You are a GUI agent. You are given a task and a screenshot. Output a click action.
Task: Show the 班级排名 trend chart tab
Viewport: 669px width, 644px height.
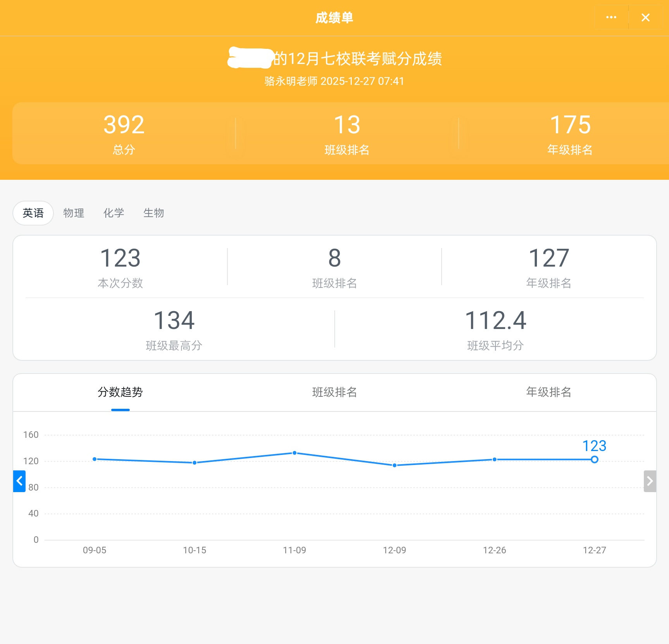point(334,392)
